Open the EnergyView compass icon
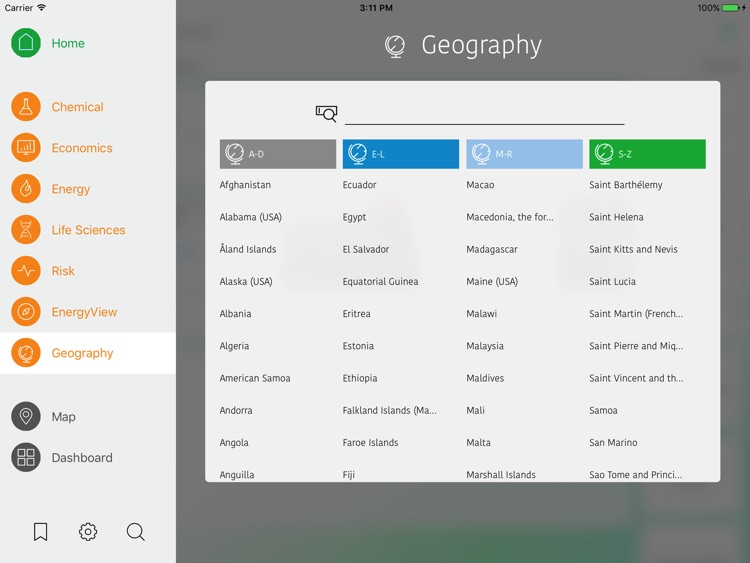 (x=26, y=312)
